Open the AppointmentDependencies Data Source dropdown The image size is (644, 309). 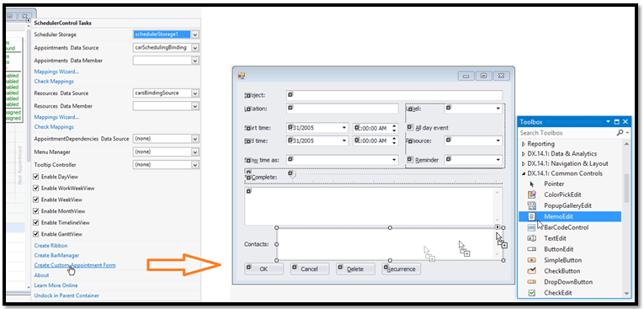click(x=195, y=139)
